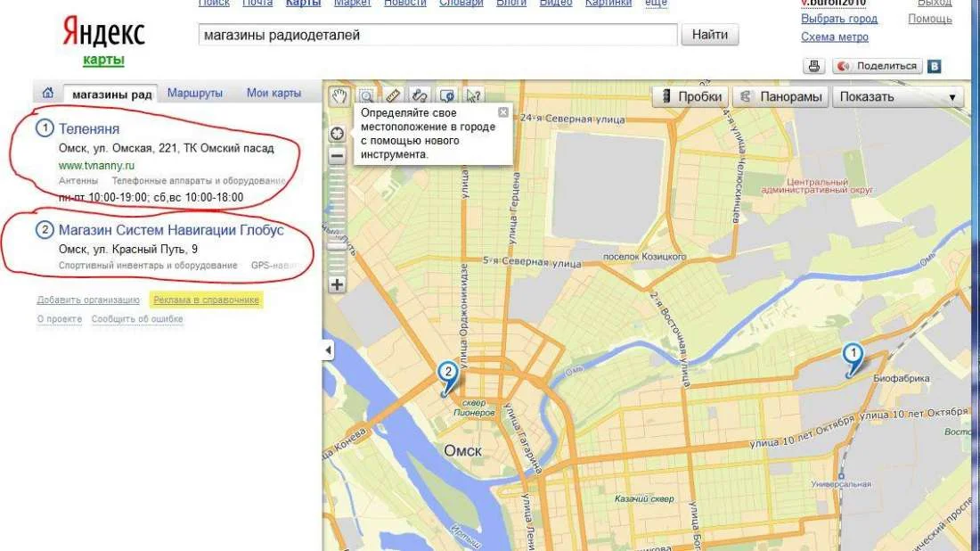Image resolution: width=980 pixels, height=551 pixels.
Task: Click the Омск city label on map
Action: [x=462, y=450]
